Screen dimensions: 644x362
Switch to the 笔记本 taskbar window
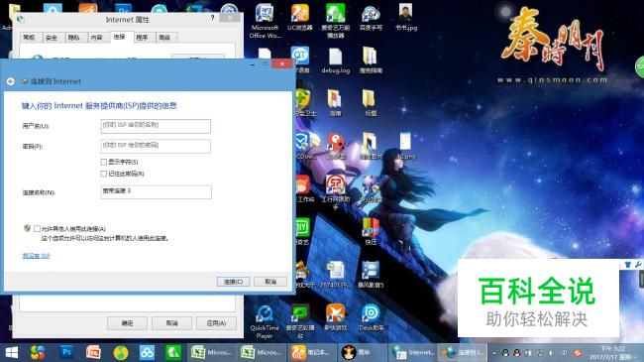pos(311,352)
